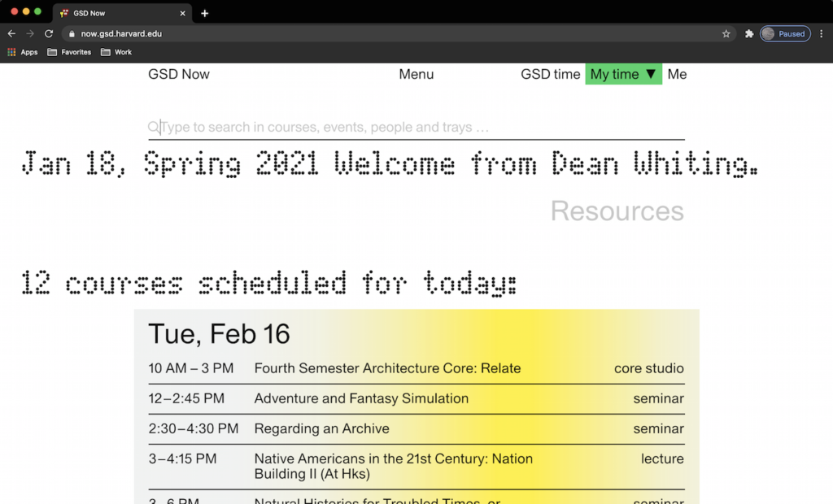Click the "core studio" label

648,368
